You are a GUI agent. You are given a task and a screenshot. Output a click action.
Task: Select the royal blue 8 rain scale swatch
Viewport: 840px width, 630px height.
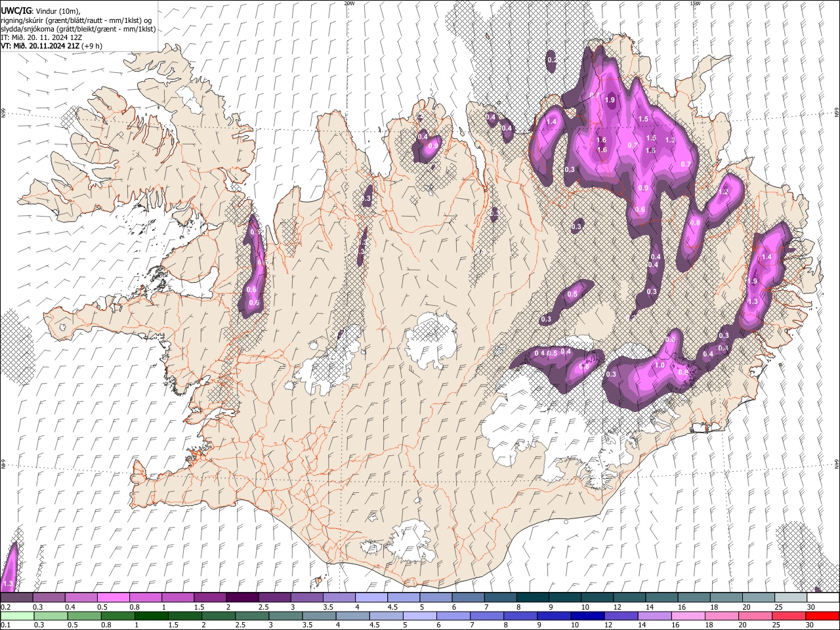[520, 616]
